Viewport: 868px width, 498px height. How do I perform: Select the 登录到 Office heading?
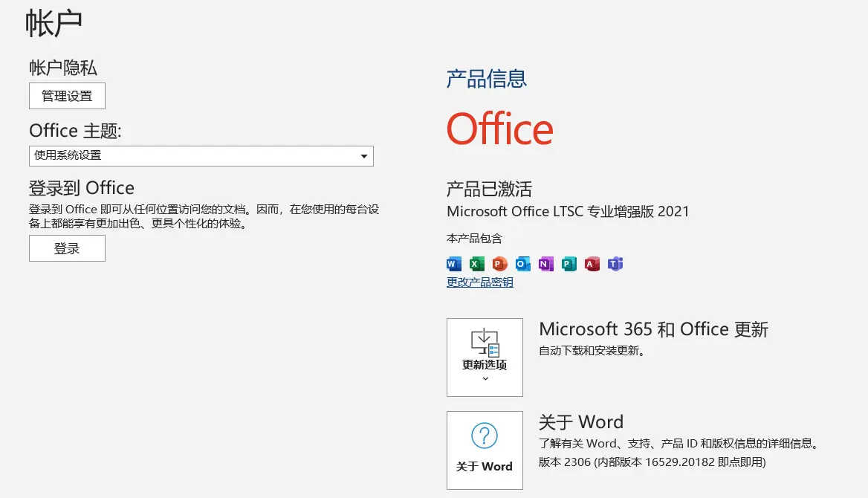82,188
